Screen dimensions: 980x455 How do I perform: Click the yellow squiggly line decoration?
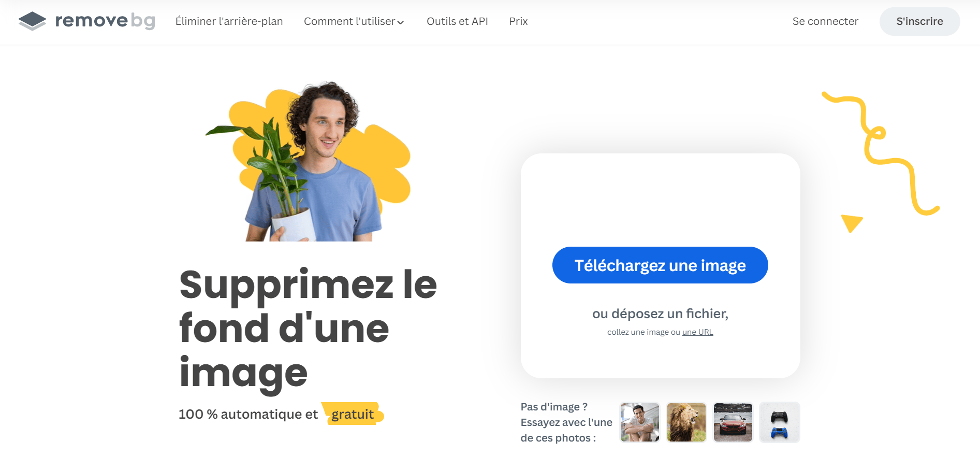[880, 153]
